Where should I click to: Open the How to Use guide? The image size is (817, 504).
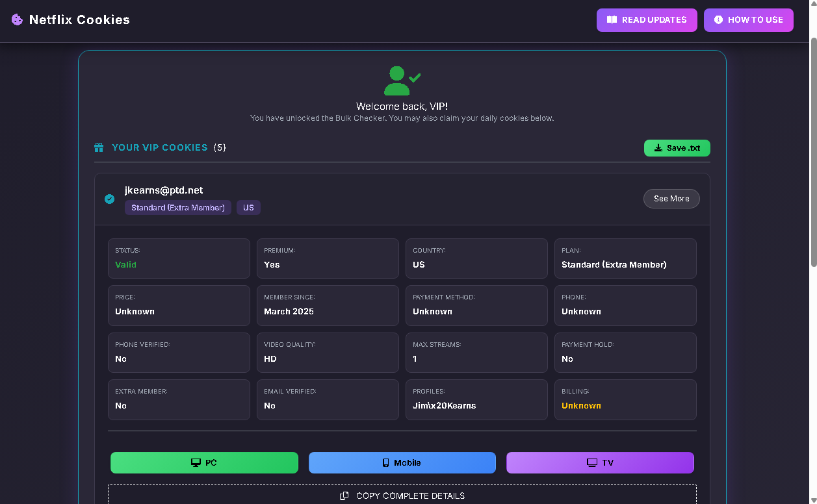tap(748, 20)
